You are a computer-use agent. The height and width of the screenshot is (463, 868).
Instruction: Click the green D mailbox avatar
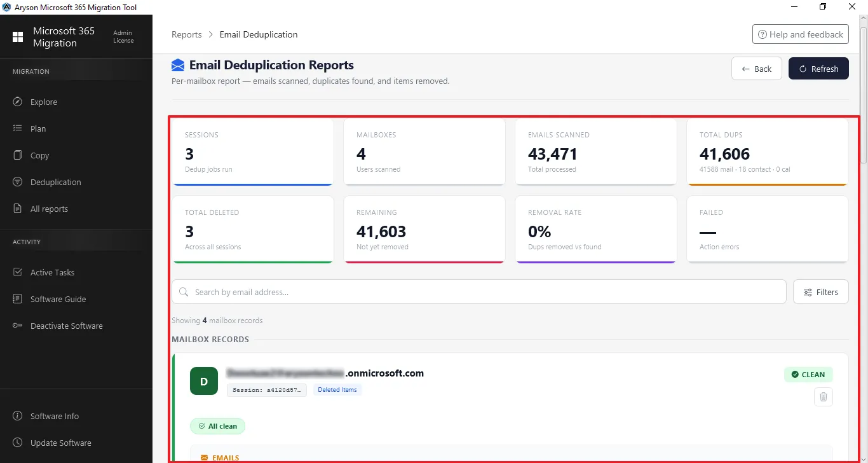point(204,382)
